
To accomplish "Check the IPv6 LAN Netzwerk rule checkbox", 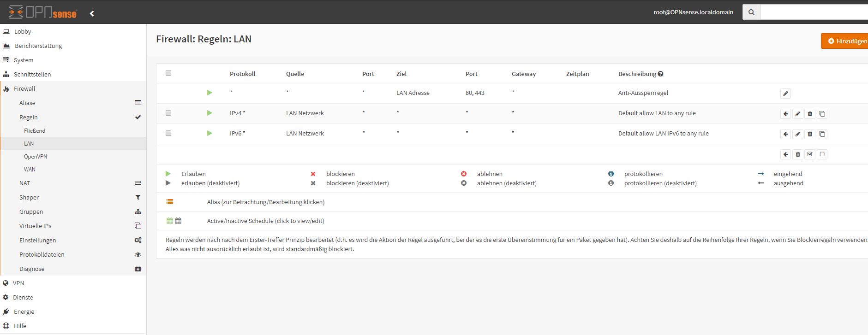I will [168, 133].
